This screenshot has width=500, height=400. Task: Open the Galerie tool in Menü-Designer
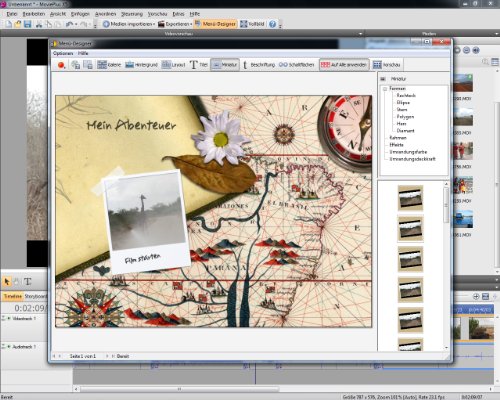click(x=109, y=65)
